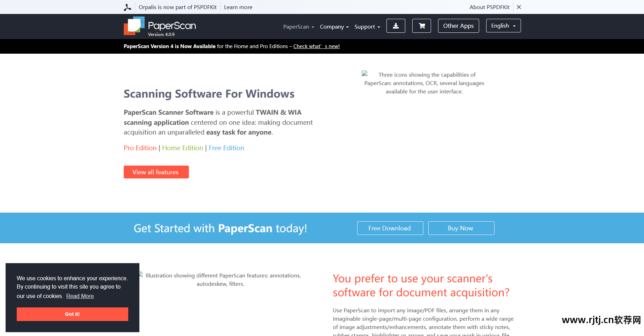
Task: Expand the Support navigation dropdown
Action: click(x=367, y=27)
